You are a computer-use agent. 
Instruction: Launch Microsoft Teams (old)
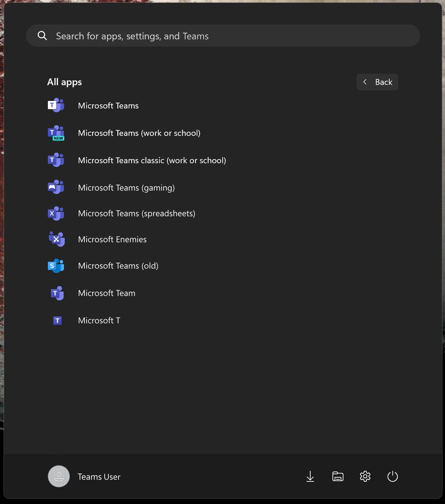coord(118,266)
